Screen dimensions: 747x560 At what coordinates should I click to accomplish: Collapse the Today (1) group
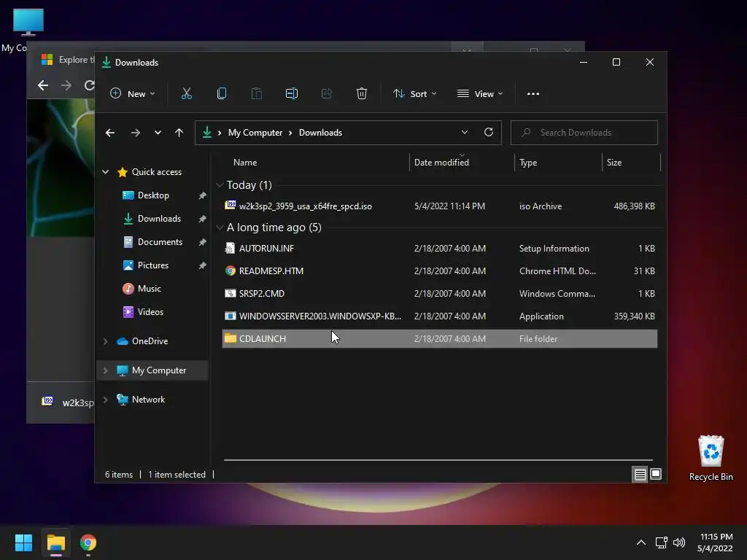point(220,184)
